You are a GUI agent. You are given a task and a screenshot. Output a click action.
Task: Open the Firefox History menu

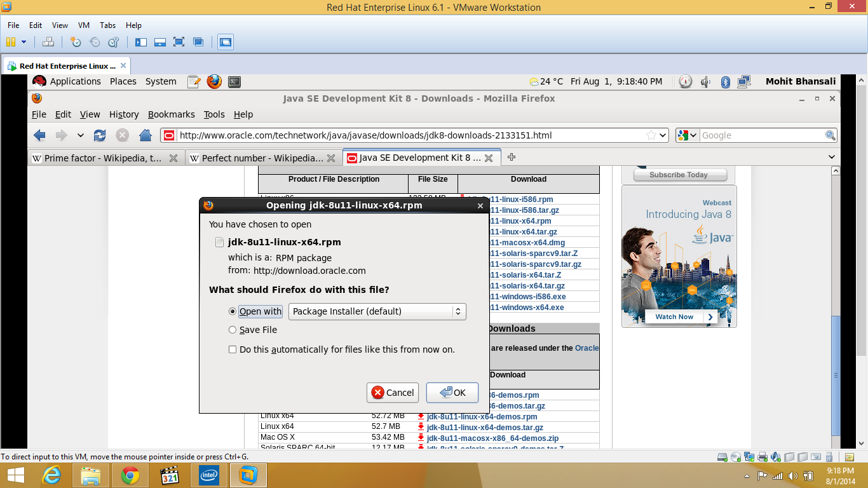point(124,114)
